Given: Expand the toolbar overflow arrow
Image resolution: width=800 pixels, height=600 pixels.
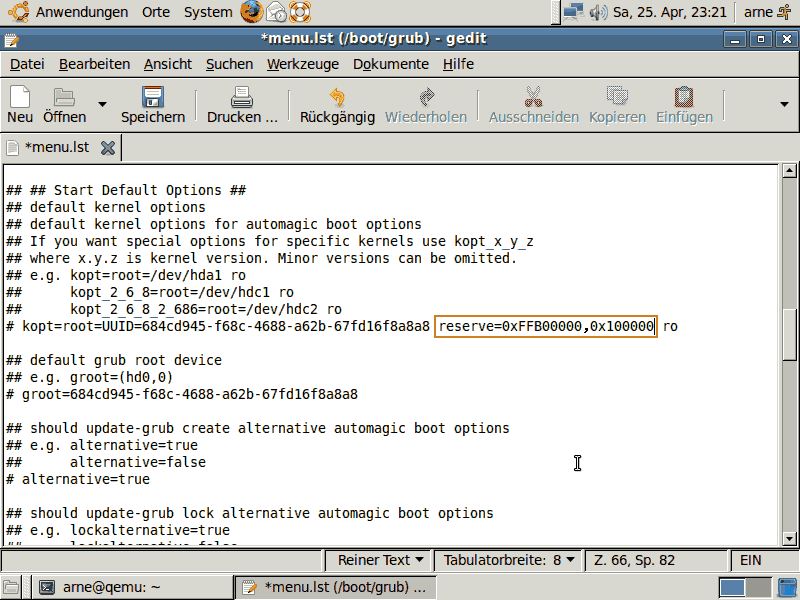Looking at the screenshot, I should click(784, 105).
